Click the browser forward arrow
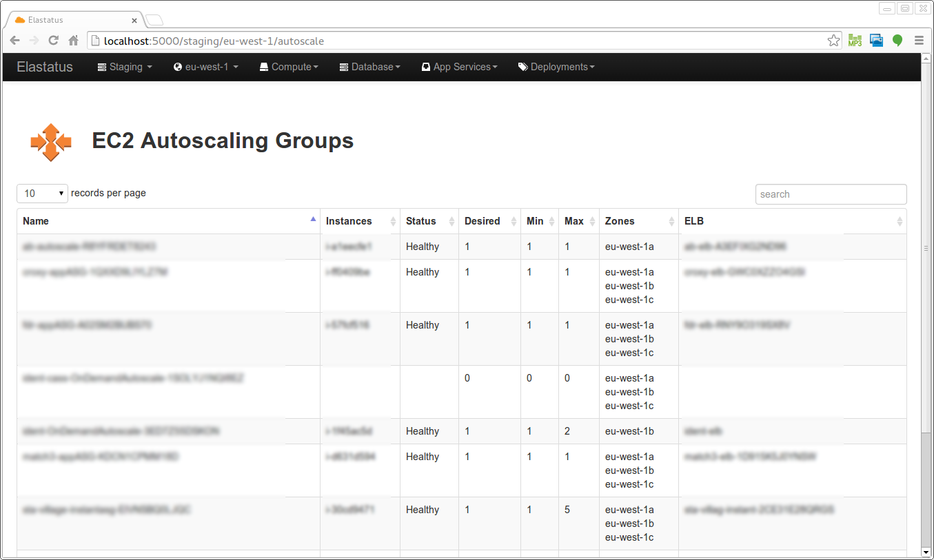Screen dimensions: 934x560 pyautogui.click(x=34, y=41)
